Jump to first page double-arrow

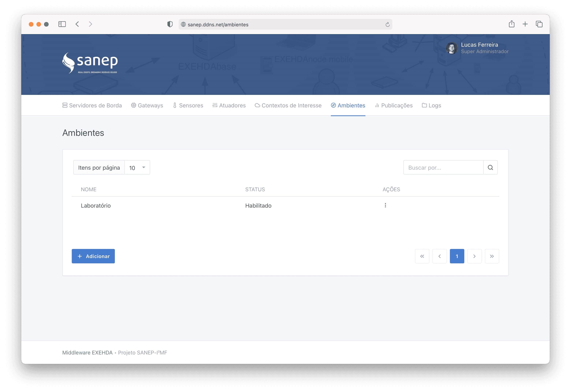(x=422, y=256)
